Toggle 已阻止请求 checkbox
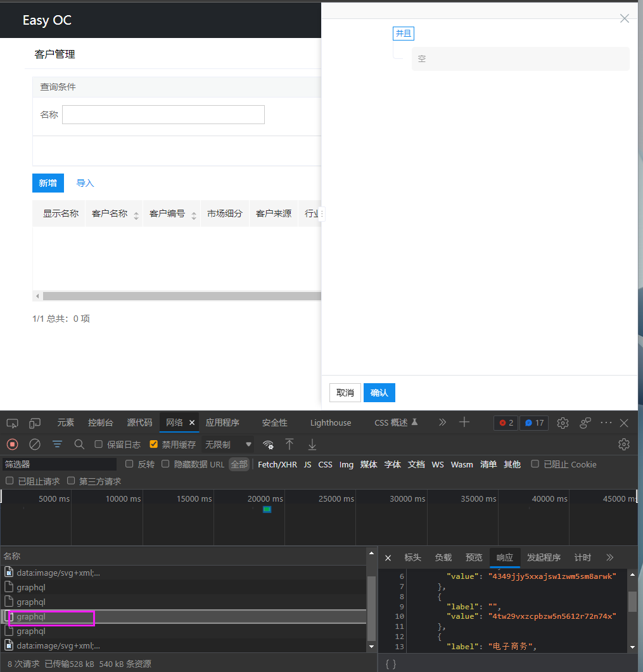643x672 pixels. tap(10, 481)
